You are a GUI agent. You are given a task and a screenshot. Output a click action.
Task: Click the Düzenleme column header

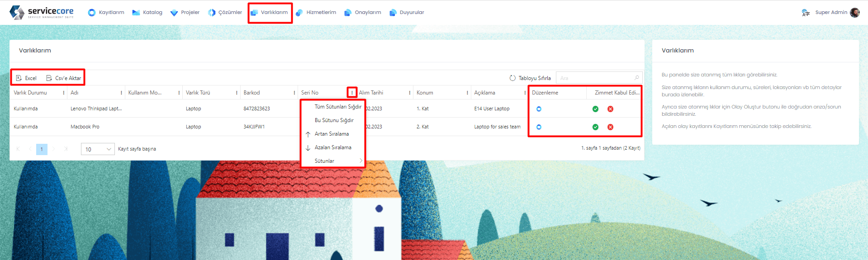coord(545,93)
